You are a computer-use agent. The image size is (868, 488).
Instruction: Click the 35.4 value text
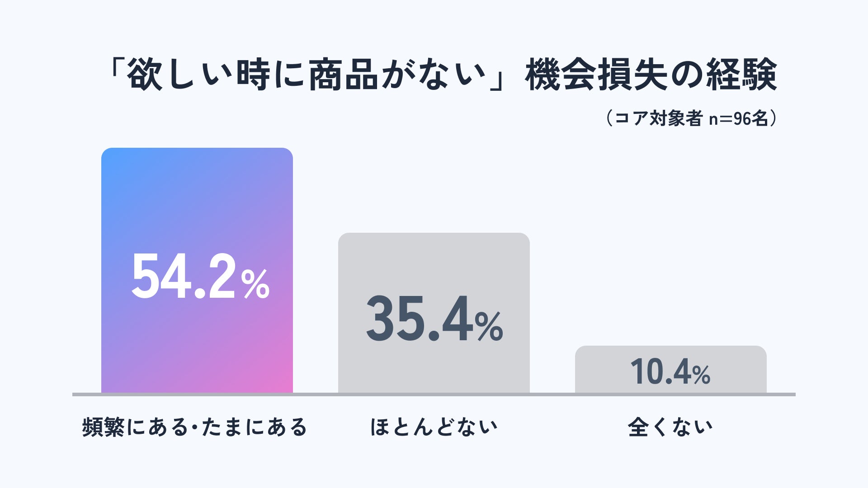pyautogui.click(x=420, y=319)
